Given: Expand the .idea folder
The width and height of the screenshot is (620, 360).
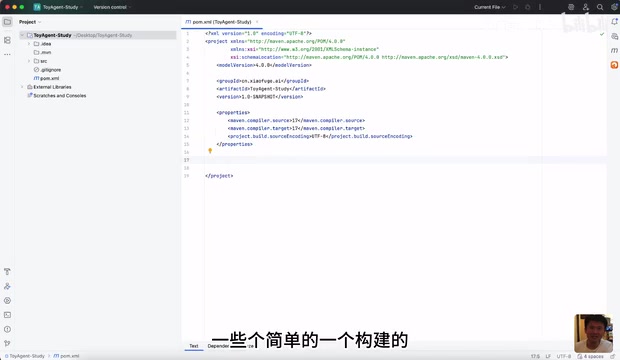Looking at the screenshot, I should pos(29,44).
